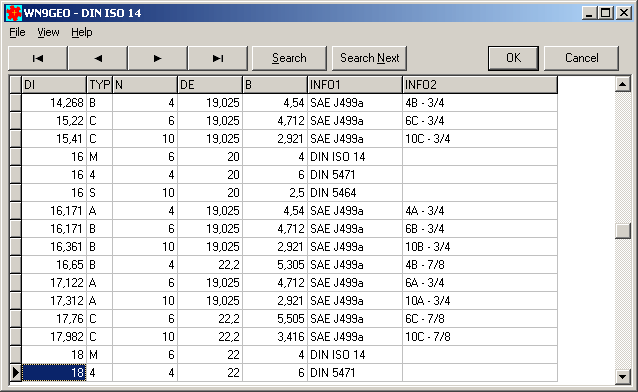Click the DI column header
Image resolution: width=638 pixels, height=392 pixels.
click(54, 85)
